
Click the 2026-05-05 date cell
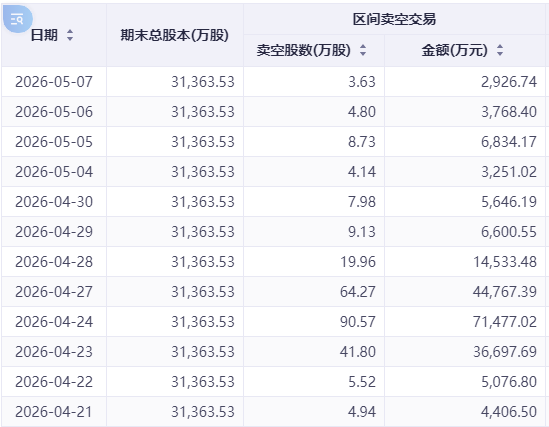pos(54,142)
